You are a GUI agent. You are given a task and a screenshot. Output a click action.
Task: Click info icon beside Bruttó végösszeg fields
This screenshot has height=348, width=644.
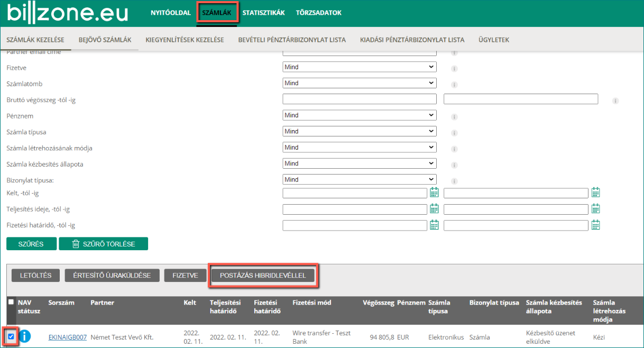[615, 100]
